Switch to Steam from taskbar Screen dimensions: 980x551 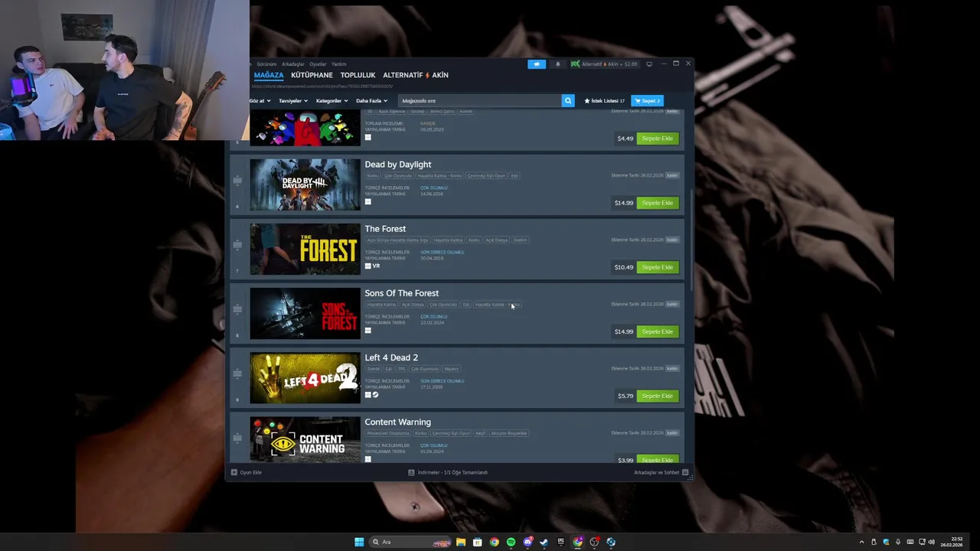544,542
